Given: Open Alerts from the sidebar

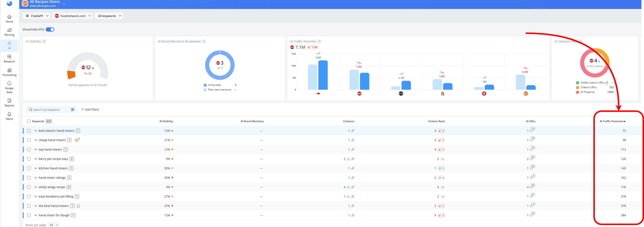Looking at the screenshot, I should pyautogui.click(x=9, y=115).
